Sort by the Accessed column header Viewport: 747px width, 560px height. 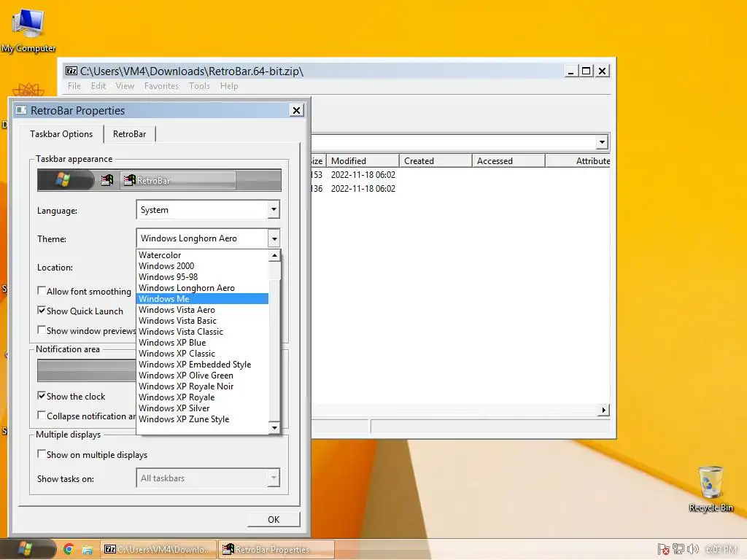(508, 161)
